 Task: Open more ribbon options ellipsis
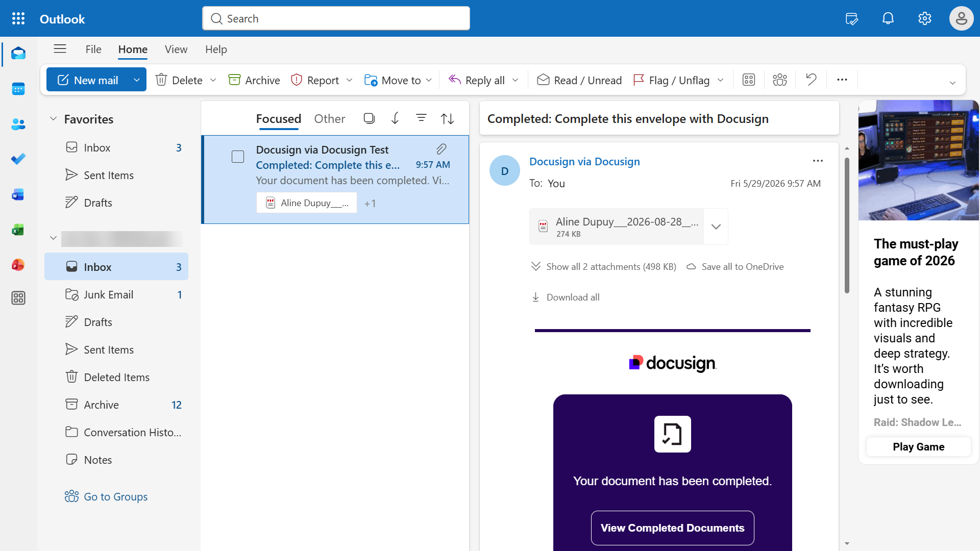pos(842,80)
